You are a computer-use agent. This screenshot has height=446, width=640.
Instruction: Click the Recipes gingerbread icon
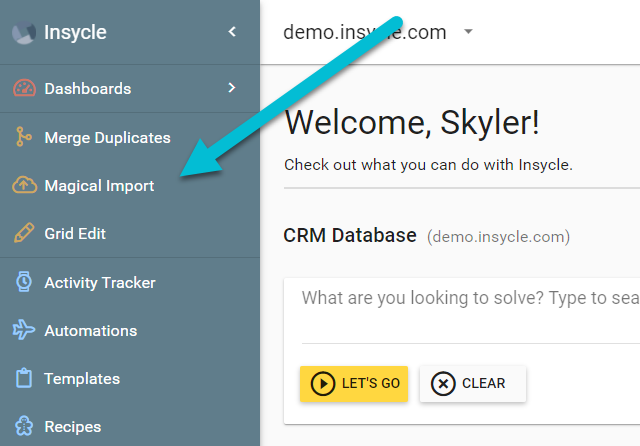pos(24,426)
